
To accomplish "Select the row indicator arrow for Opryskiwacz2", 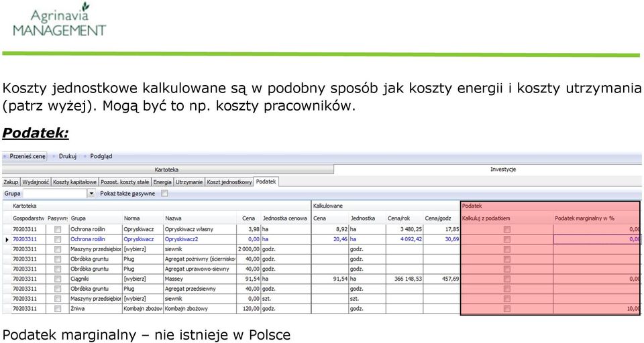I will coord(7,239).
